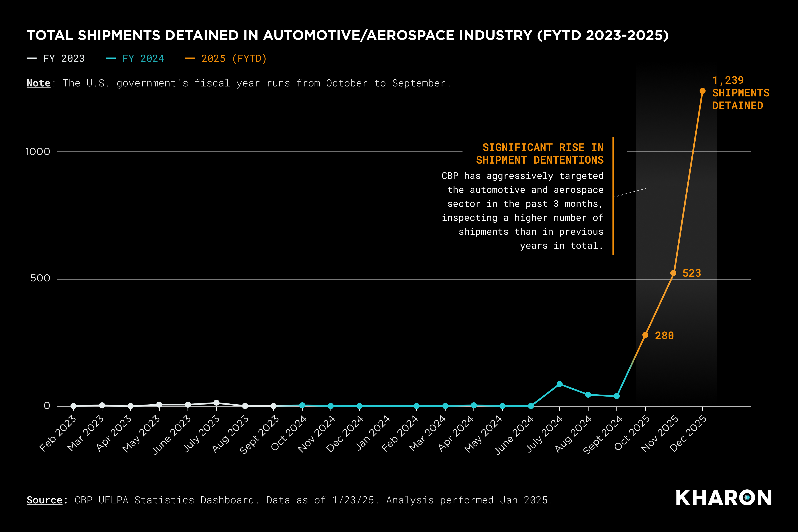Click the Sept 2024 teal data point
This screenshot has height=532, width=798.
617,396
